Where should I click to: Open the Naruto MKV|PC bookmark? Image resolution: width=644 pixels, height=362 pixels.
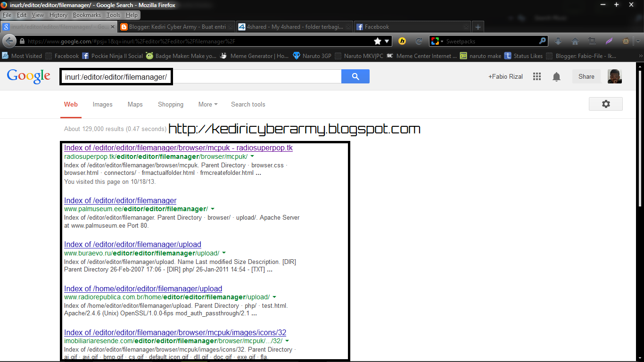[359, 56]
